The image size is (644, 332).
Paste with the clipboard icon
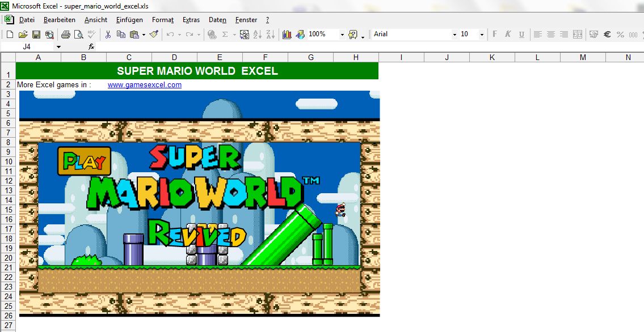coord(134,35)
